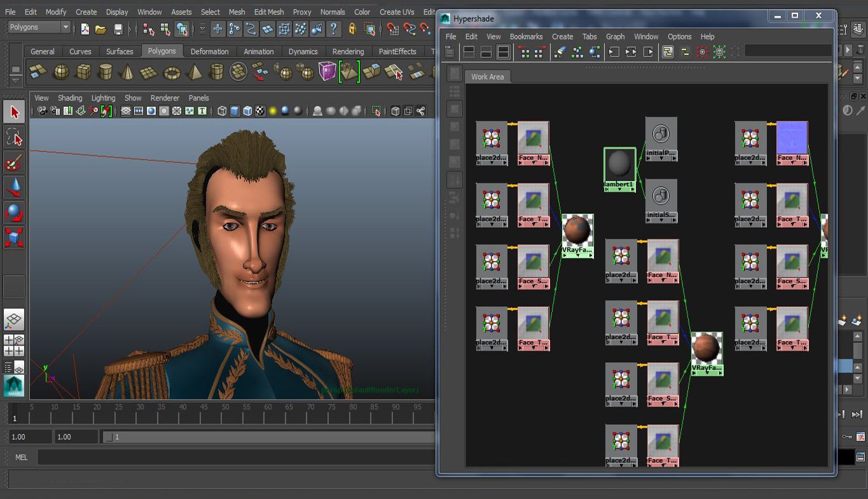
Task: Toggle textured display checker sphere
Action: [260, 111]
